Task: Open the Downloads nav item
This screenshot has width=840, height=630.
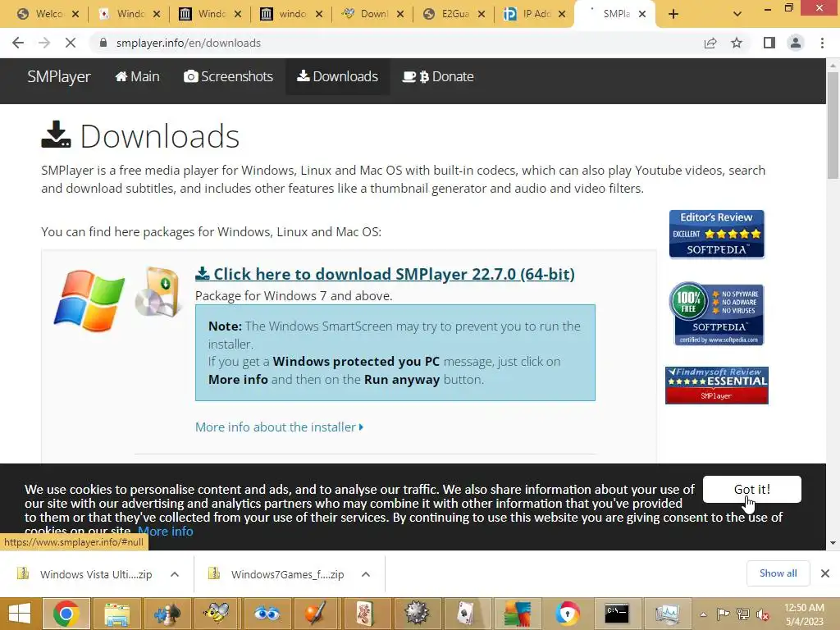Action: click(x=337, y=76)
